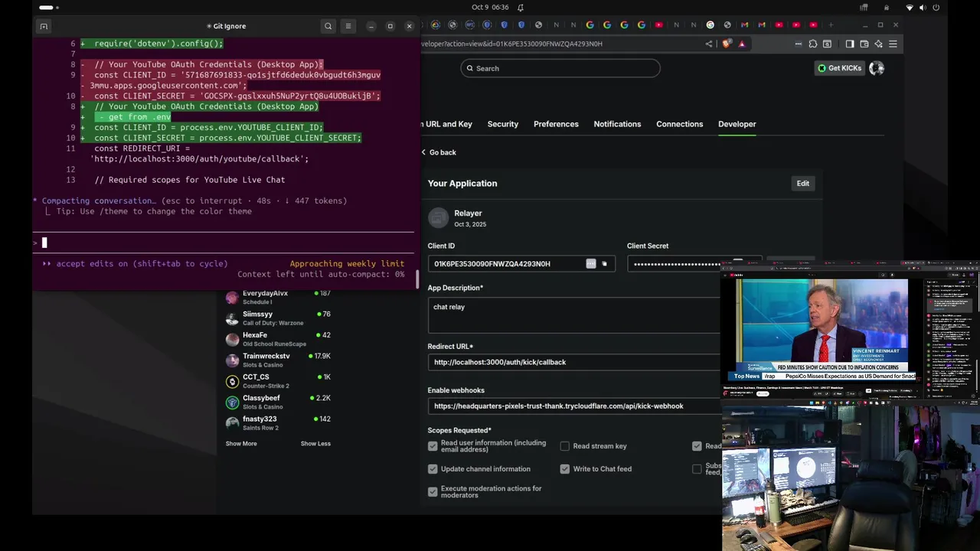Open the password manager dots icon in Client ID
Image resolution: width=980 pixels, height=551 pixels.
[591, 264]
